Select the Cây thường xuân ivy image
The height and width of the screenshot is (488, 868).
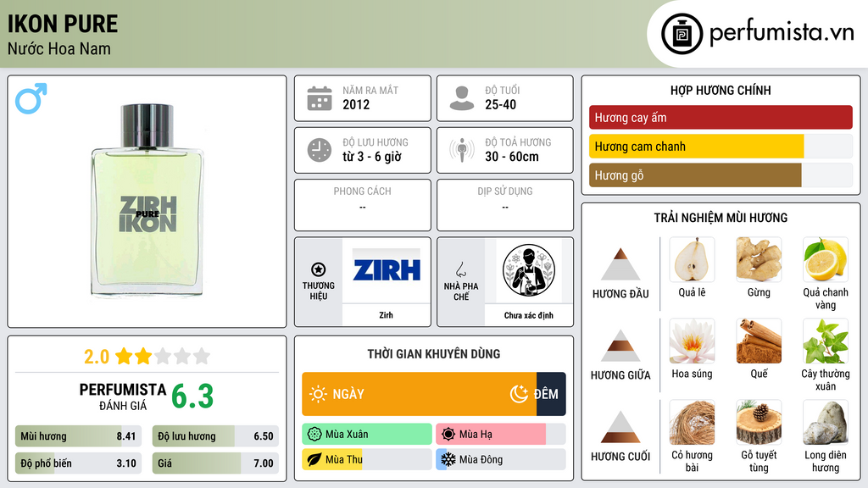pos(826,341)
